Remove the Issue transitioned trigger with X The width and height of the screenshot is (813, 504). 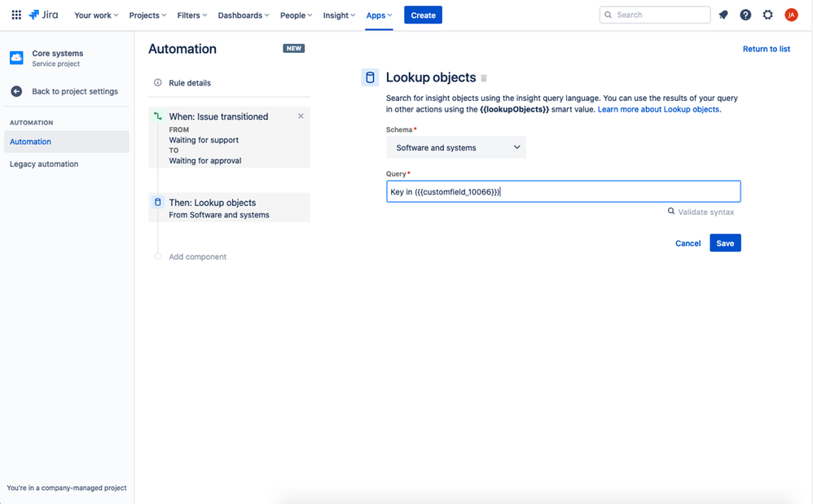pos(301,116)
